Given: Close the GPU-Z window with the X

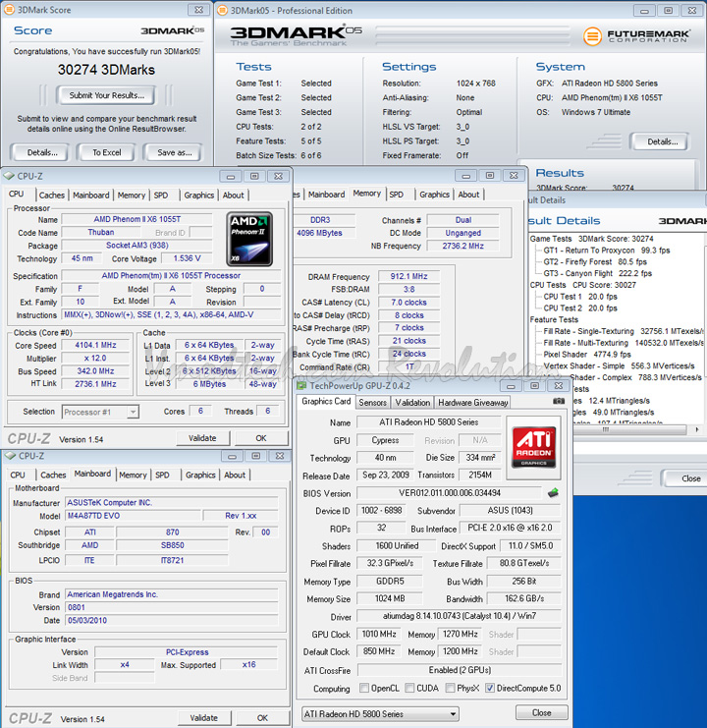Looking at the screenshot, I should tap(559, 386).
